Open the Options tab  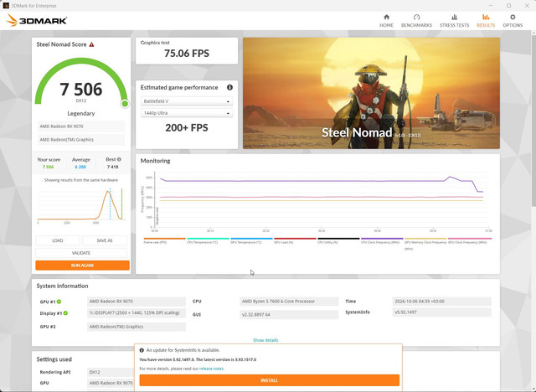(513, 20)
